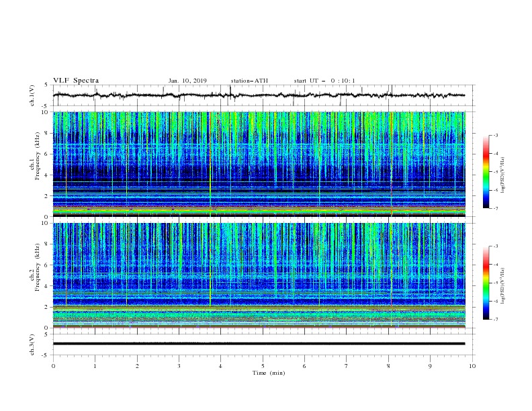Click the "5" minute tick on time axis

click(263, 366)
